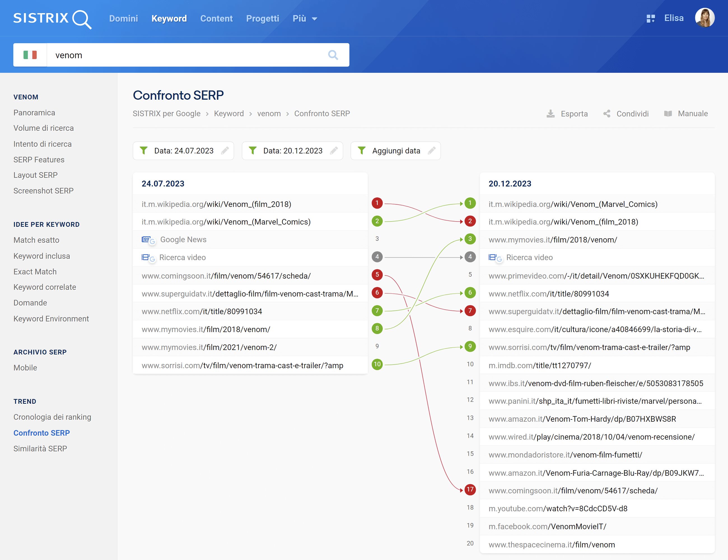Open m.youtube.com watch result link
The image size is (728, 560).
point(558,509)
